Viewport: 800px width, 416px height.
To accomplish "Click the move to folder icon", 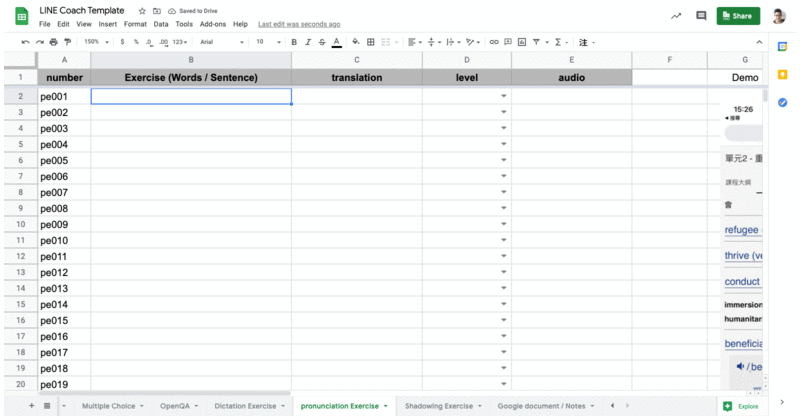I will [x=157, y=11].
